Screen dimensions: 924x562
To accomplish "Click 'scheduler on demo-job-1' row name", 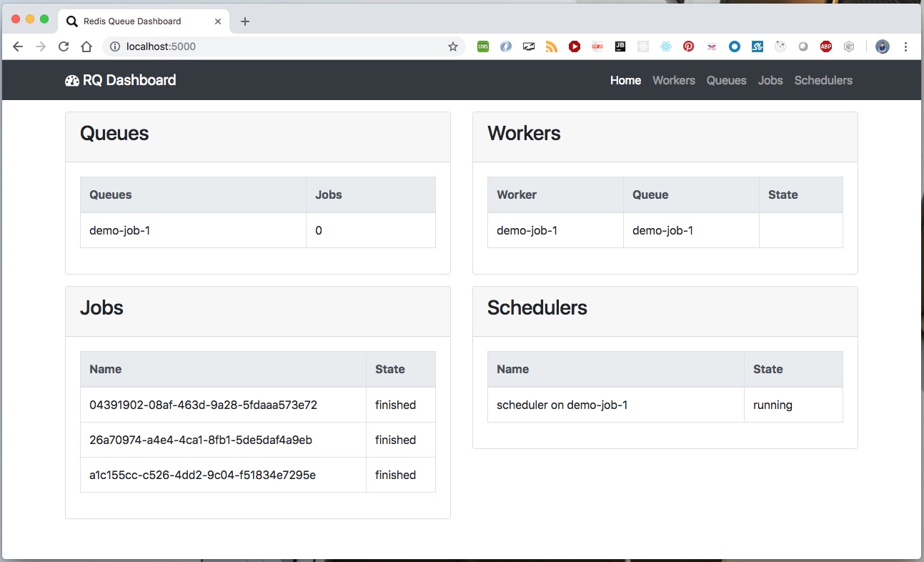I will coord(562,405).
